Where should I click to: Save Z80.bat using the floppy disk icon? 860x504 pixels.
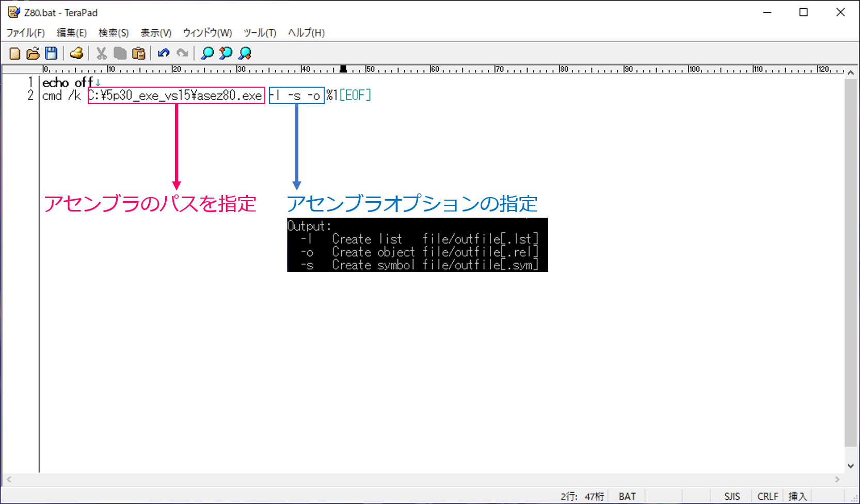pos(51,53)
